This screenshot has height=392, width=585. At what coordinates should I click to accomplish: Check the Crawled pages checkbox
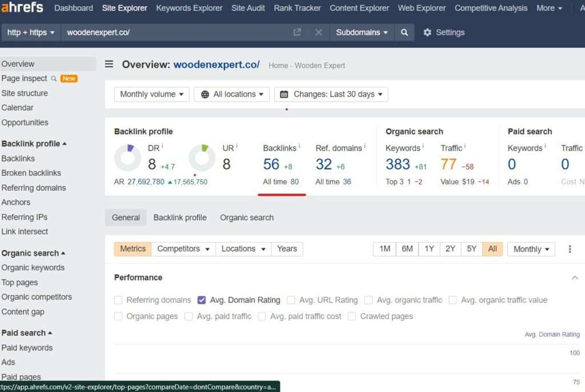[352, 316]
